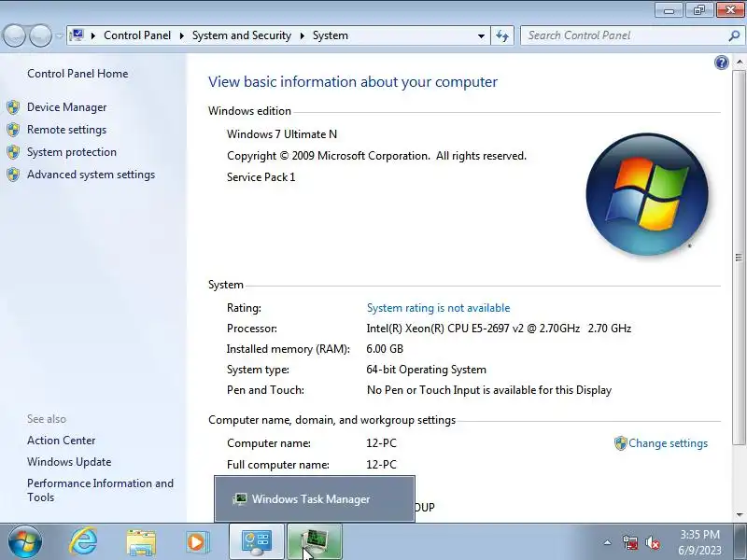Click the shield icon beside System protection
The height and width of the screenshot is (560, 747).
[13, 152]
